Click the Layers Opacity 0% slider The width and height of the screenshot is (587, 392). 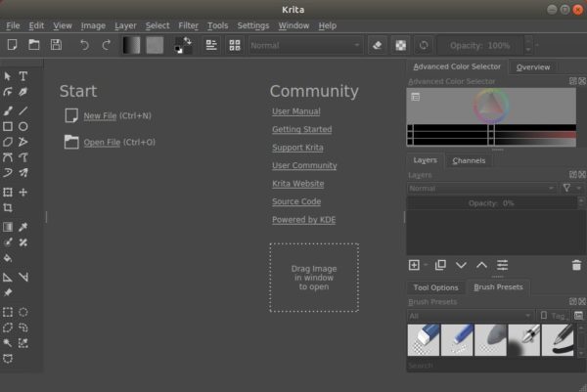click(x=491, y=203)
